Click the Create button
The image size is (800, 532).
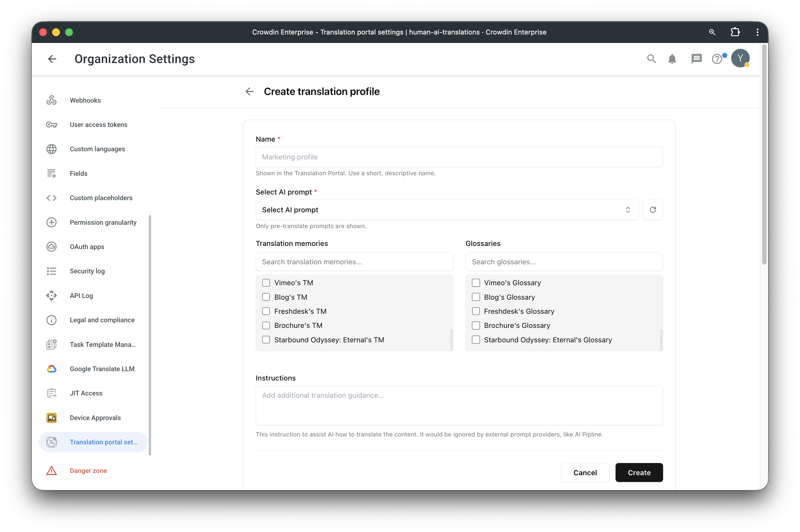click(x=639, y=473)
